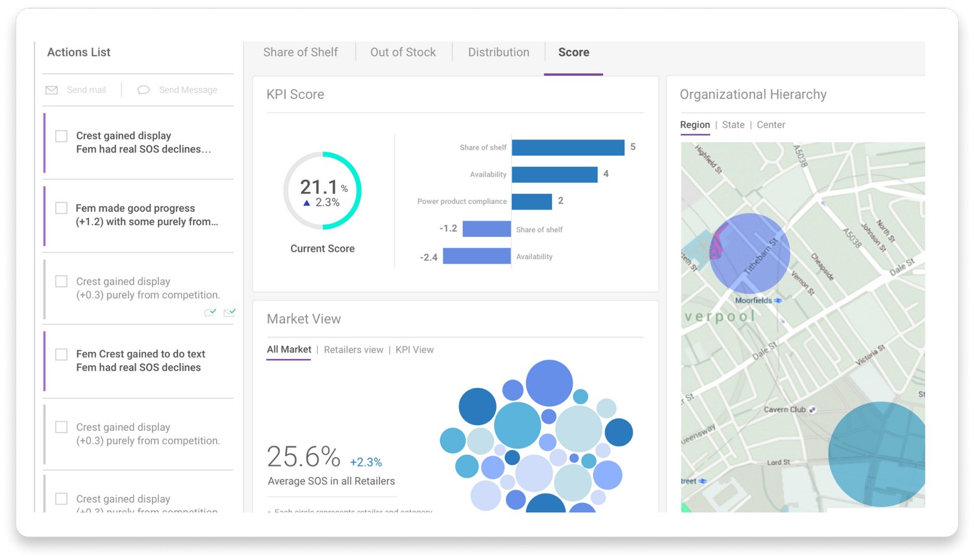The width and height of the screenshot is (974, 560).
Task: Click the 'Market View' panel title
Action: point(304,319)
